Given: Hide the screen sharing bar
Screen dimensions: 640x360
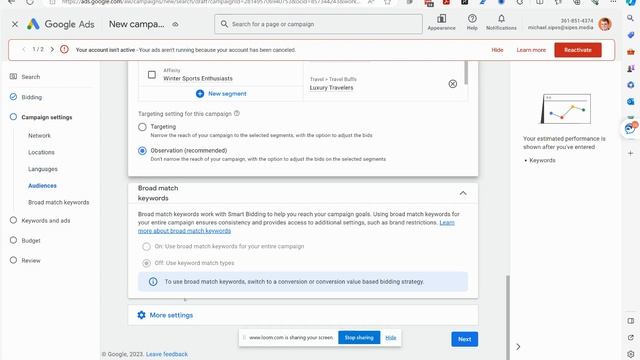Looking at the screenshot, I should (x=391, y=338).
